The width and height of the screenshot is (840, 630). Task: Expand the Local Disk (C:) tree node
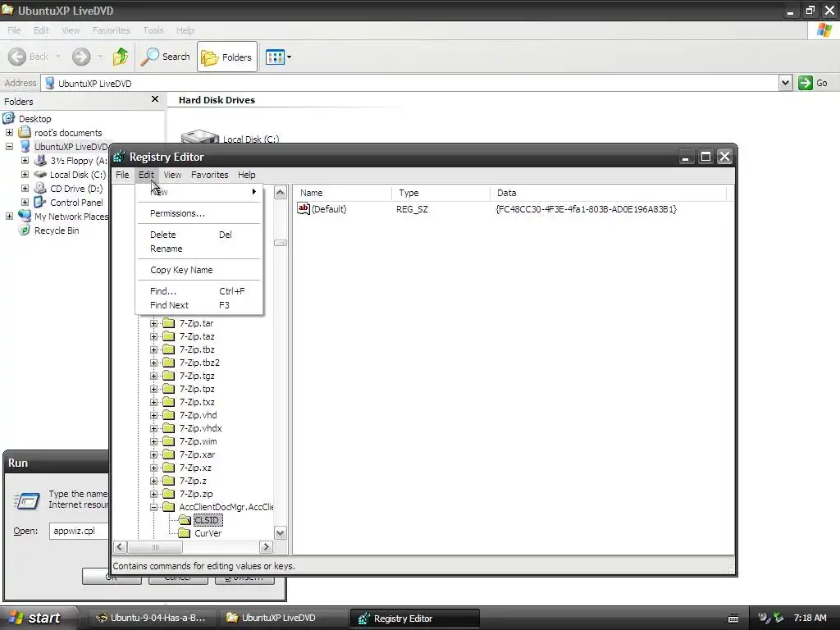[x=25, y=174]
